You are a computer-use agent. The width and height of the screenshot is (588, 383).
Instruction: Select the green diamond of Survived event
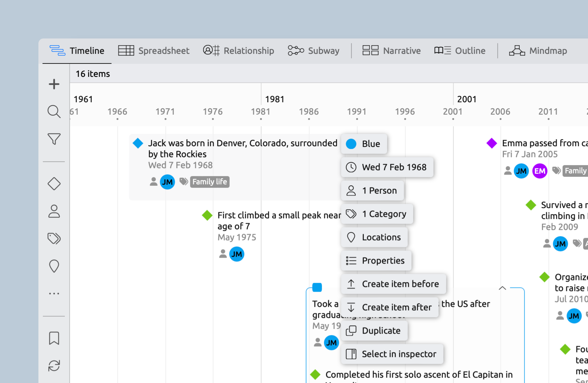tap(531, 205)
